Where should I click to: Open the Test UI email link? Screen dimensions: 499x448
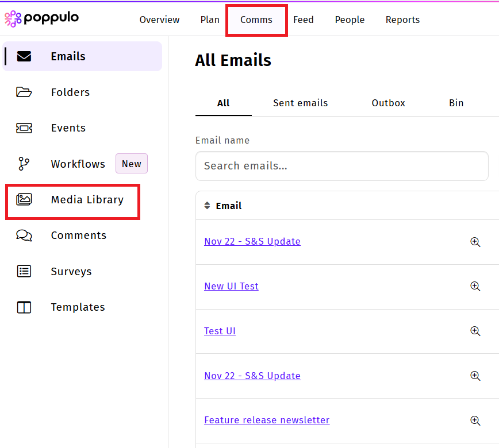220,331
